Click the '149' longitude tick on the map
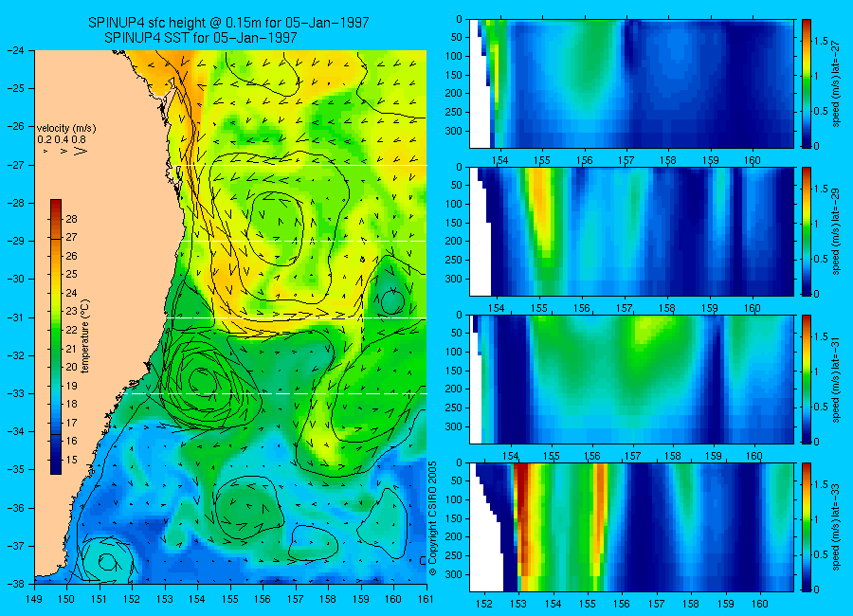The height and width of the screenshot is (616, 853). point(34,599)
